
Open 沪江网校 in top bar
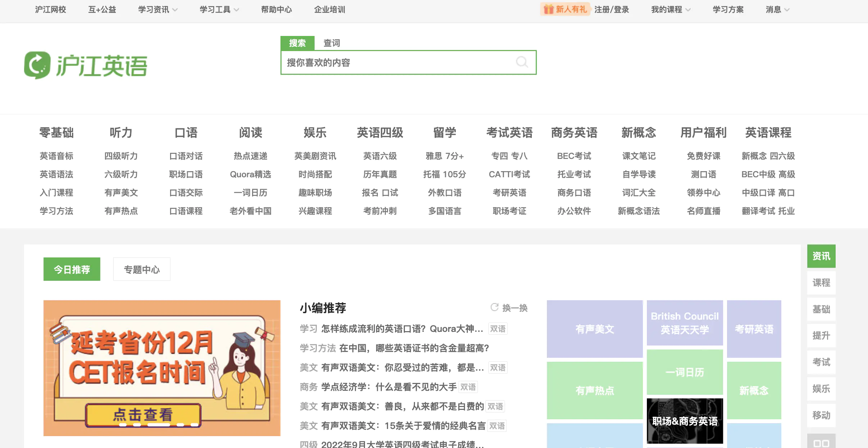click(51, 10)
